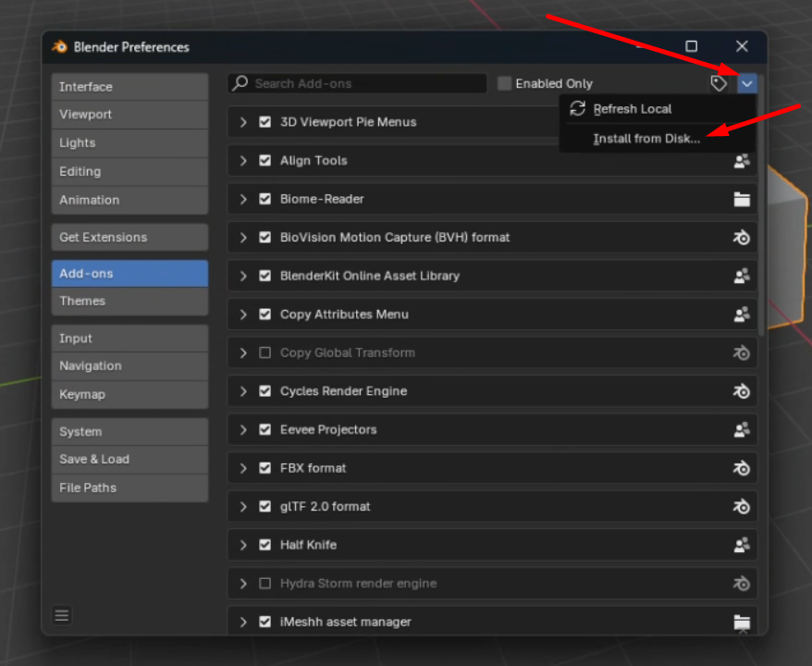
Task: Click the hamburger menu icon at bottom left
Action: click(62, 615)
